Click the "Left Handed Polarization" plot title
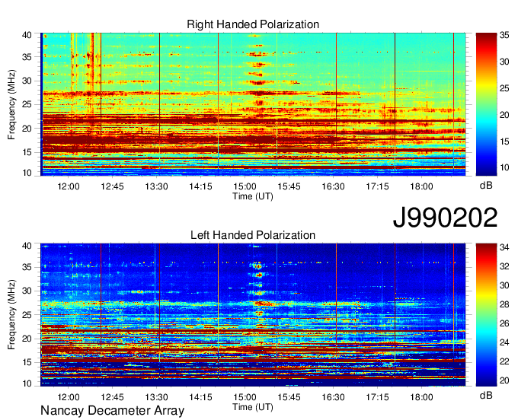 coord(253,235)
